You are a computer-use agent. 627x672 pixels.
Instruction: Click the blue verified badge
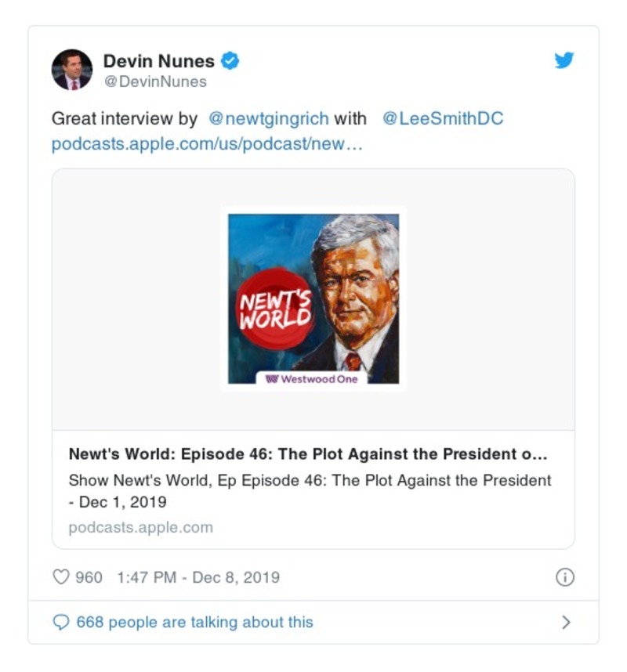coord(230,60)
